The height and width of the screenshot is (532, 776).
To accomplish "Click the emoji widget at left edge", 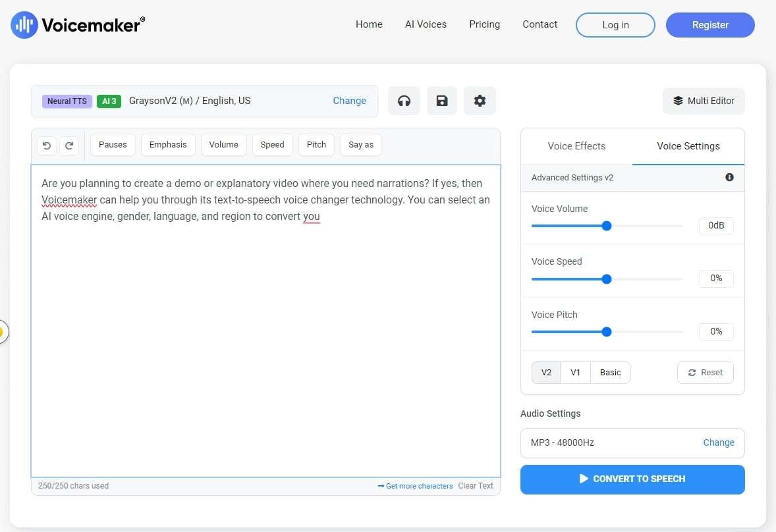I will coord(3,331).
